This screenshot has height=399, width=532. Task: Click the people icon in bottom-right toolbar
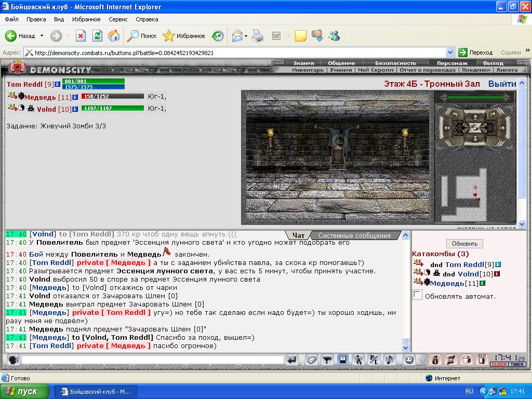467,360
